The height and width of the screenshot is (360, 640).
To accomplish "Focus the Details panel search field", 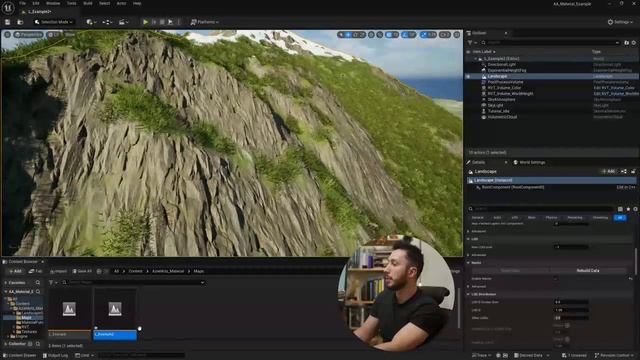I will (541, 209).
